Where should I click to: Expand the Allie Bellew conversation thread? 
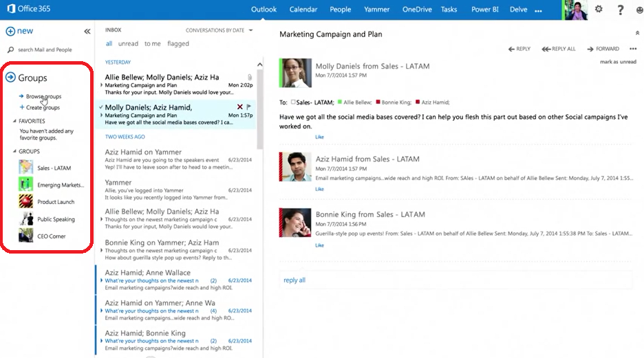point(102,85)
